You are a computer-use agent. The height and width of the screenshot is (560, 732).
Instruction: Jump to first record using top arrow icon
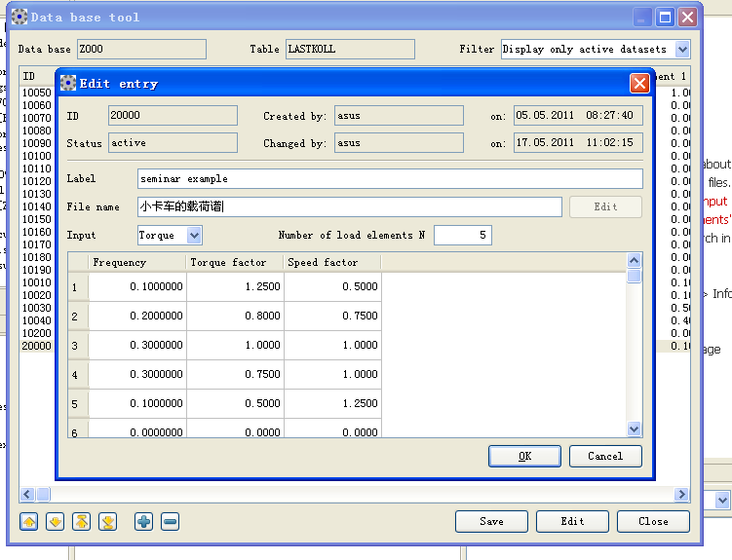[82, 522]
